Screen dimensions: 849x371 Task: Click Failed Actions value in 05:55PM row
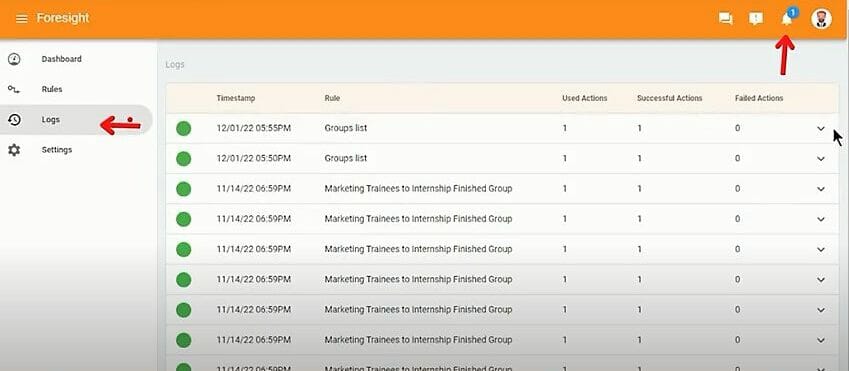click(x=737, y=128)
